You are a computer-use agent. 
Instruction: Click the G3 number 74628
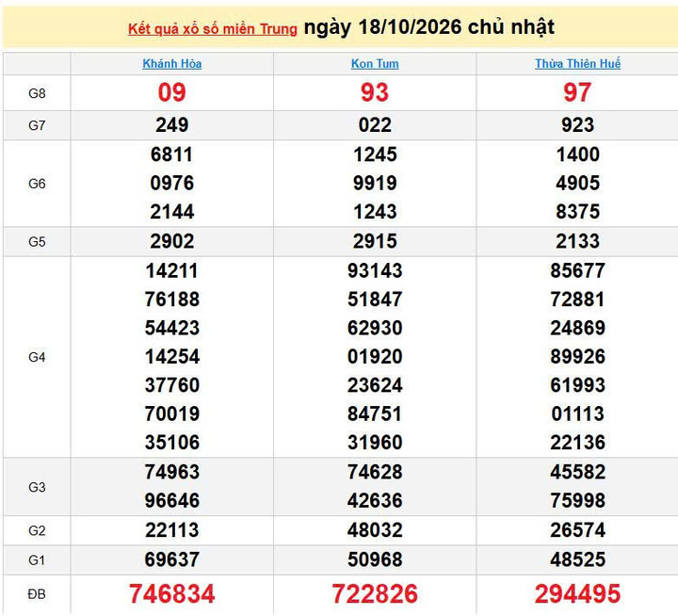(x=375, y=472)
